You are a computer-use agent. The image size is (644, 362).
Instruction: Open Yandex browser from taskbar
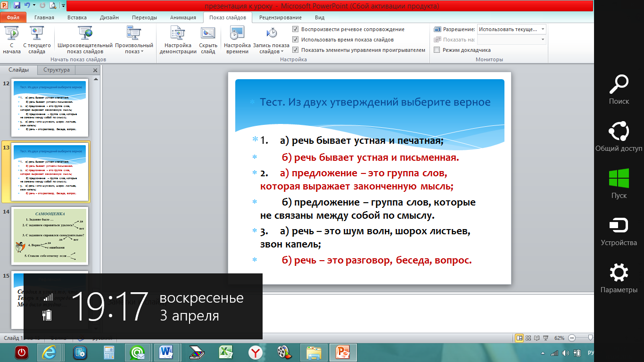pyautogui.click(x=256, y=353)
